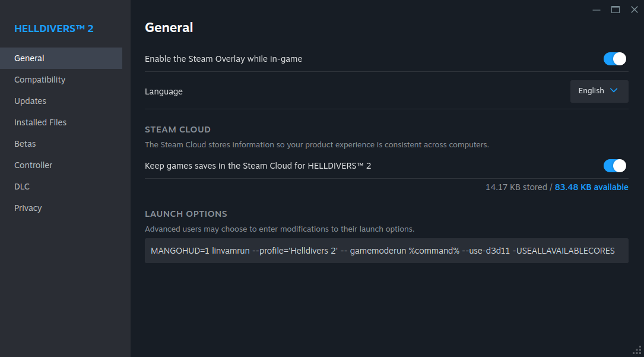644x357 pixels.
Task: Open the Language dropdown showing English
Action: point(599,91)
